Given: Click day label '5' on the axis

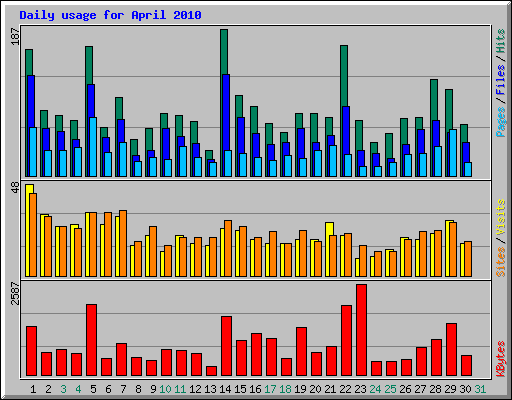Looking at the screenshot, I should 93,389.
